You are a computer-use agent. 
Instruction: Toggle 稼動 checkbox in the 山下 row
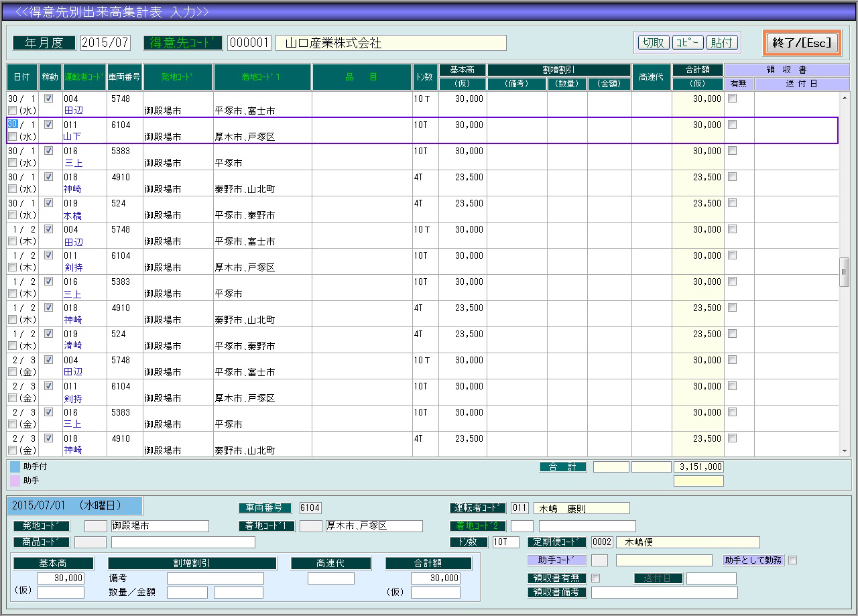48,124
